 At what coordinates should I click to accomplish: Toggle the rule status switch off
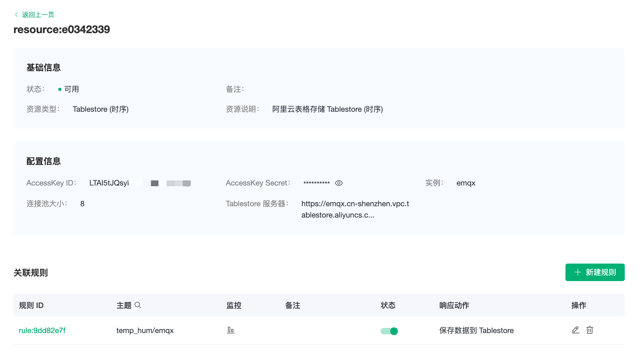pyautogui.click(x=389, y=331)
